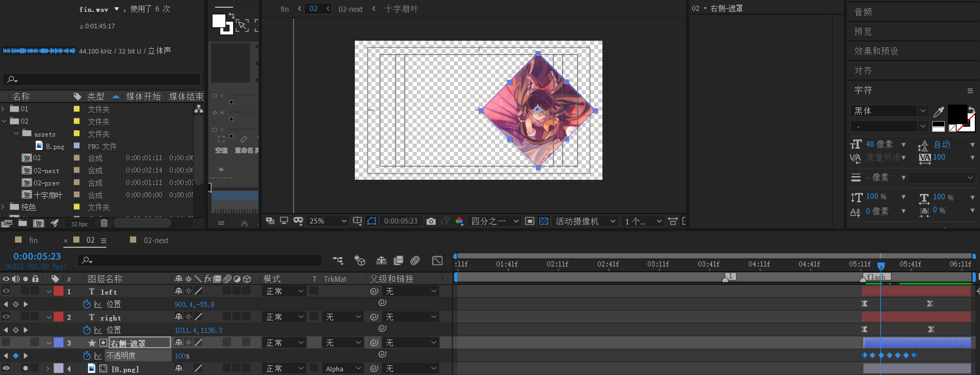Click the 3D glasses mask visibility icon
Image resolution: width=980 pixels, height=375 pixels.
click(x=298, y=221)
